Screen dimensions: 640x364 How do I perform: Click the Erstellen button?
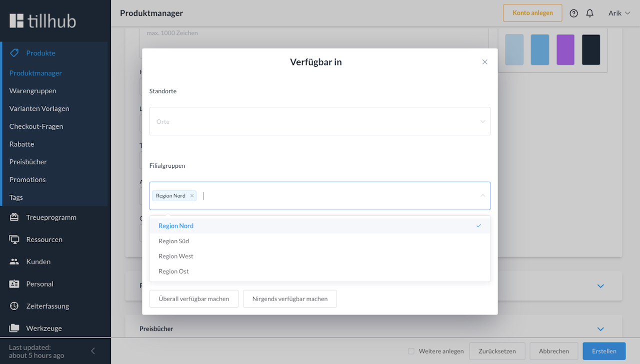click(603, 351)
